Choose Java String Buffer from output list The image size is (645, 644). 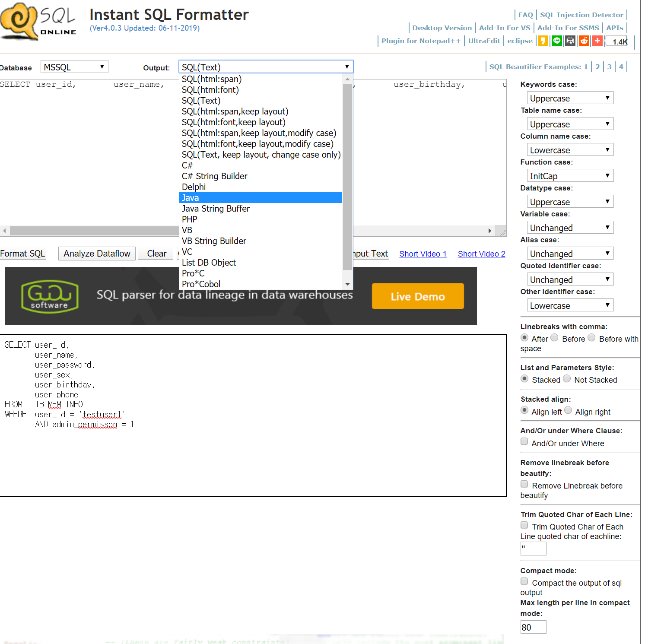click(216, 209)
